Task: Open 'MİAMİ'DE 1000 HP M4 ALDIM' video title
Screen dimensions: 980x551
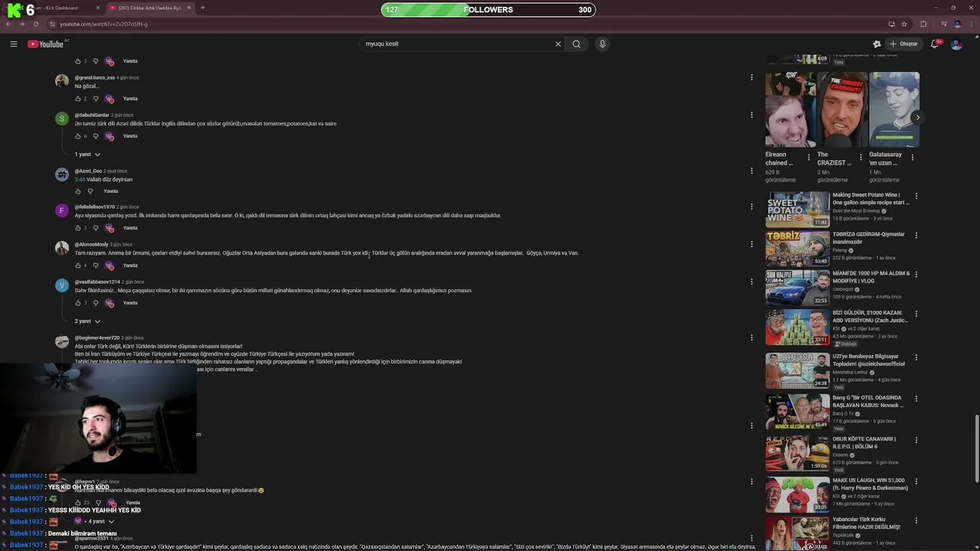Action: (x=871, y=277)
